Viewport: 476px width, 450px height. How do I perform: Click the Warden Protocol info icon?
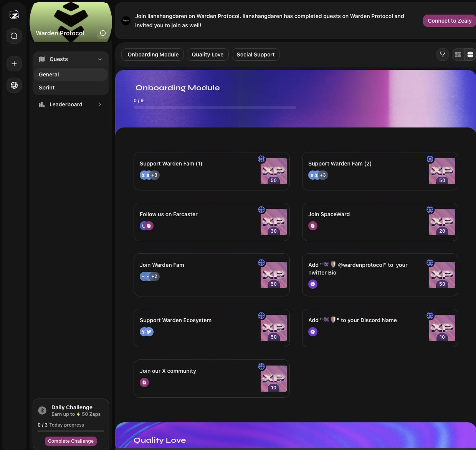point(103,33)
